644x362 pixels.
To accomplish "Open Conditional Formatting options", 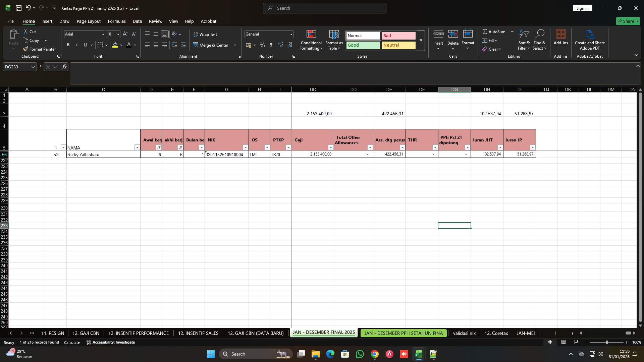I will 311,40.
